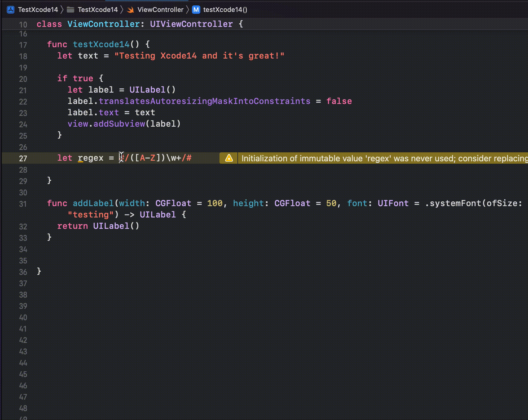
Task: Click the '.systemFont(ofSize:' call
Action: 473,203
